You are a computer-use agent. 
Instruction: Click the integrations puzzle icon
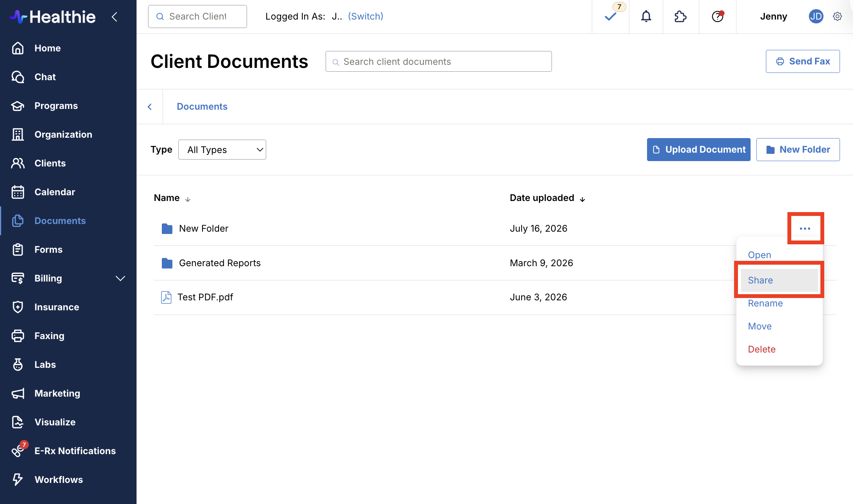(x=680, y=16)
